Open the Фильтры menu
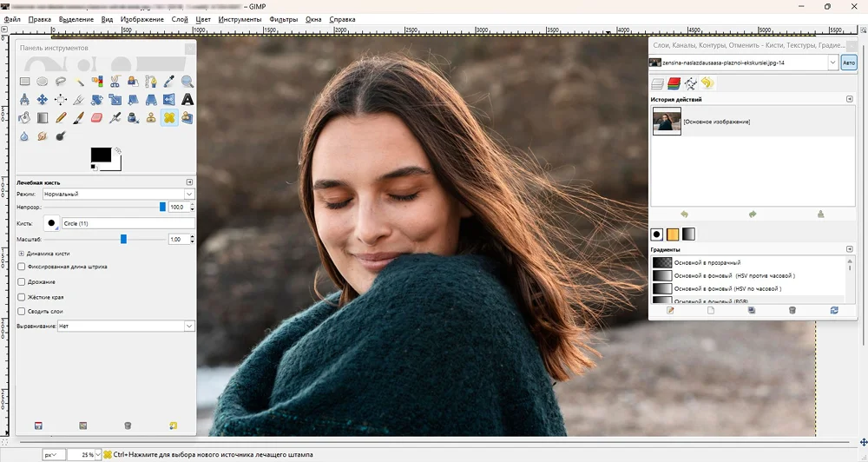The width and height of the screenshot is (868, 462). click(x=283, y=18)
